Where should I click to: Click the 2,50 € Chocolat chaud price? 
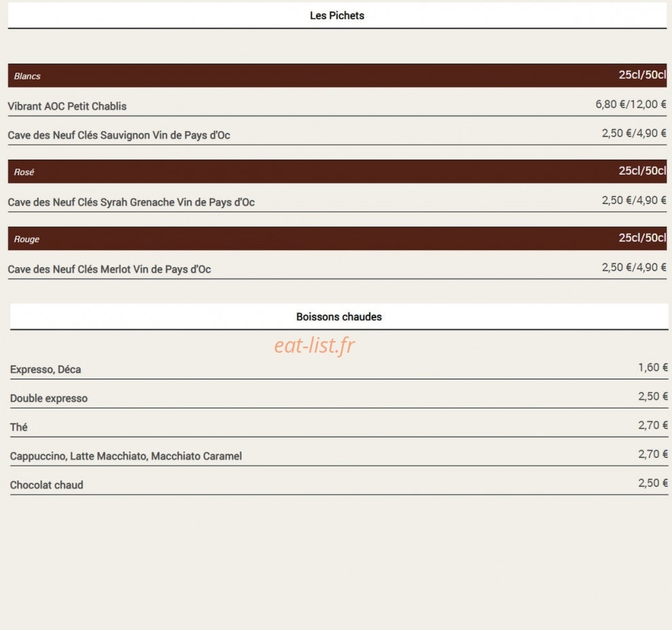point(653,483)
